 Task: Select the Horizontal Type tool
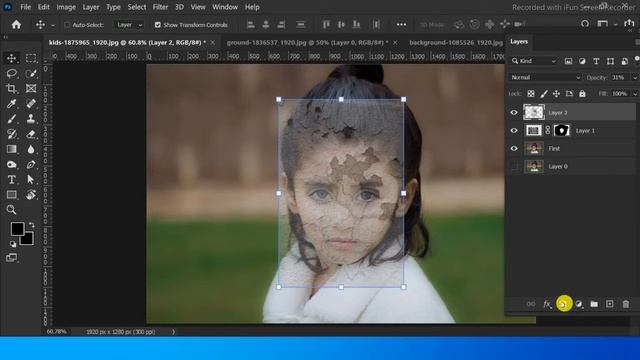click(11, 180)
